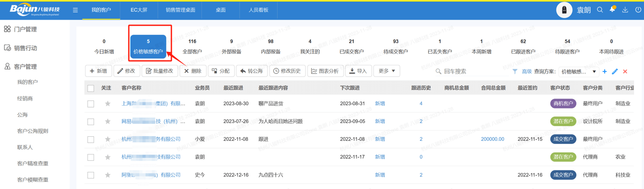Click the 转公海 button
Screen dimensions: 644x189
point(252,71)
